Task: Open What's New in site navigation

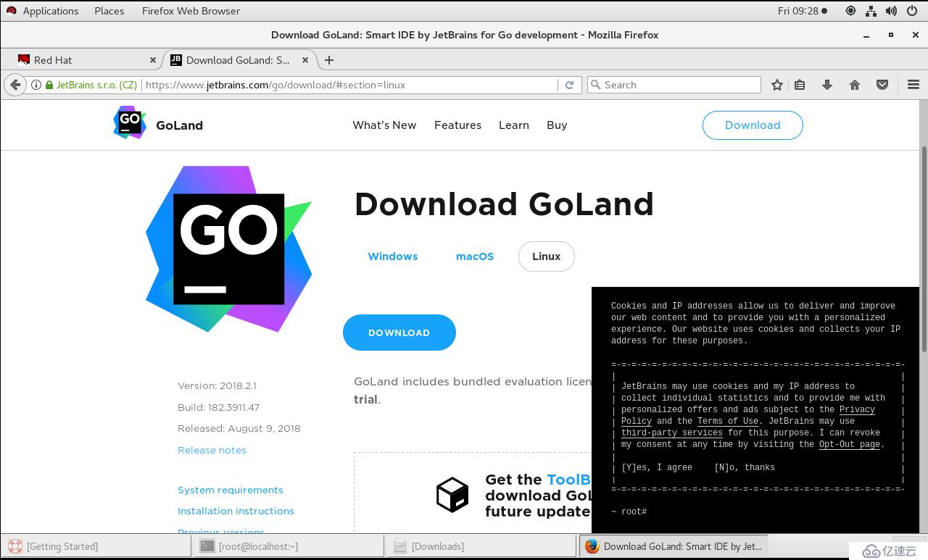Action: 384,125
